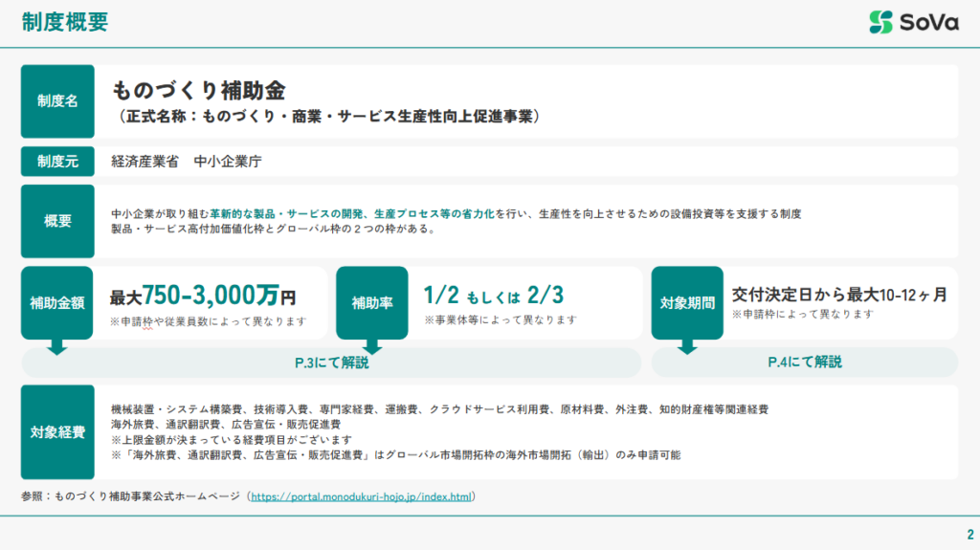
Task: Click the 概要 label box
Action: pos(57,221)
